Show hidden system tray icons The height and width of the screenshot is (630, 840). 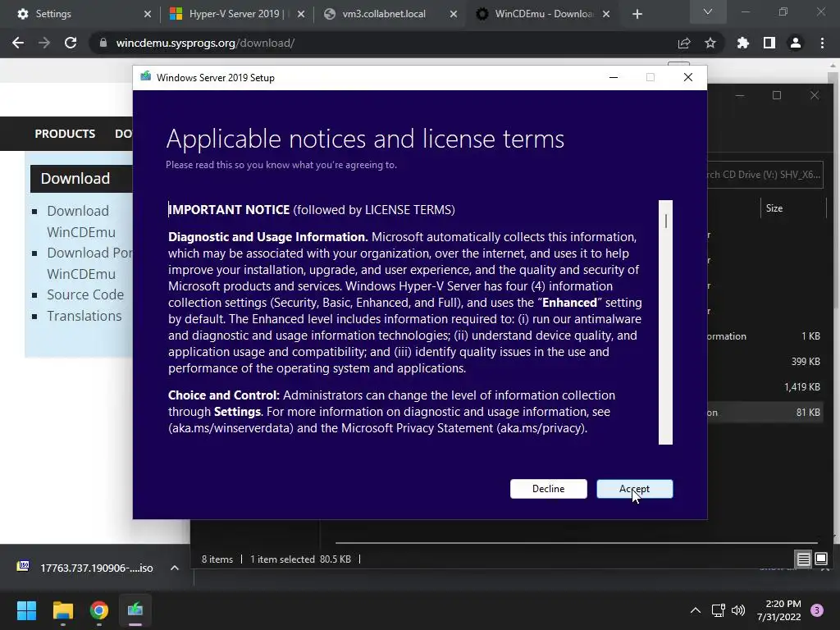(696, 610)
